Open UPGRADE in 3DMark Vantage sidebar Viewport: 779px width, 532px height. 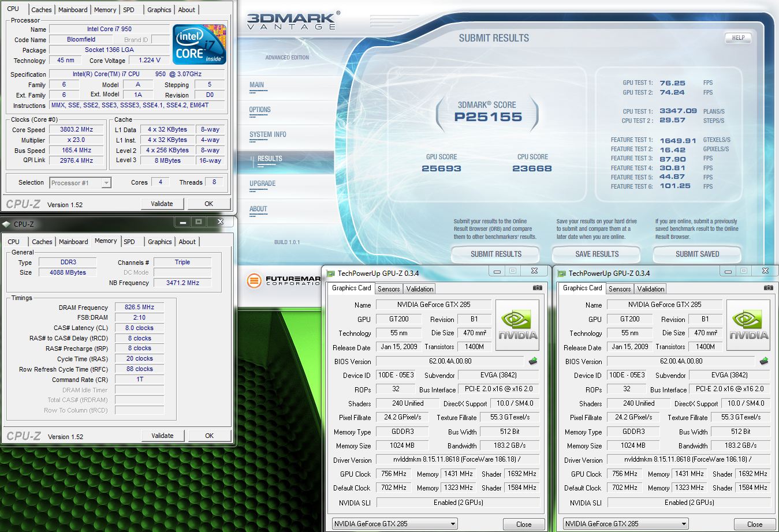click(263, 183)
